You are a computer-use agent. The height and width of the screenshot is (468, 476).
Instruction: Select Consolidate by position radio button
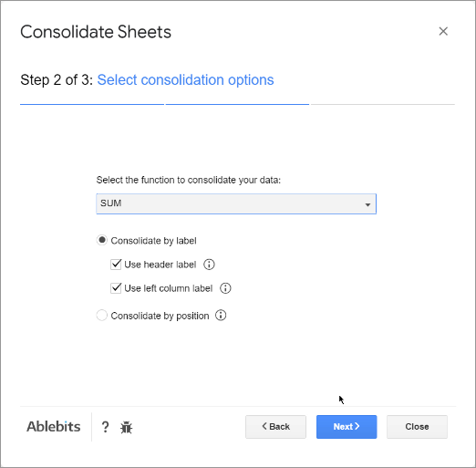tap(102, 316)
